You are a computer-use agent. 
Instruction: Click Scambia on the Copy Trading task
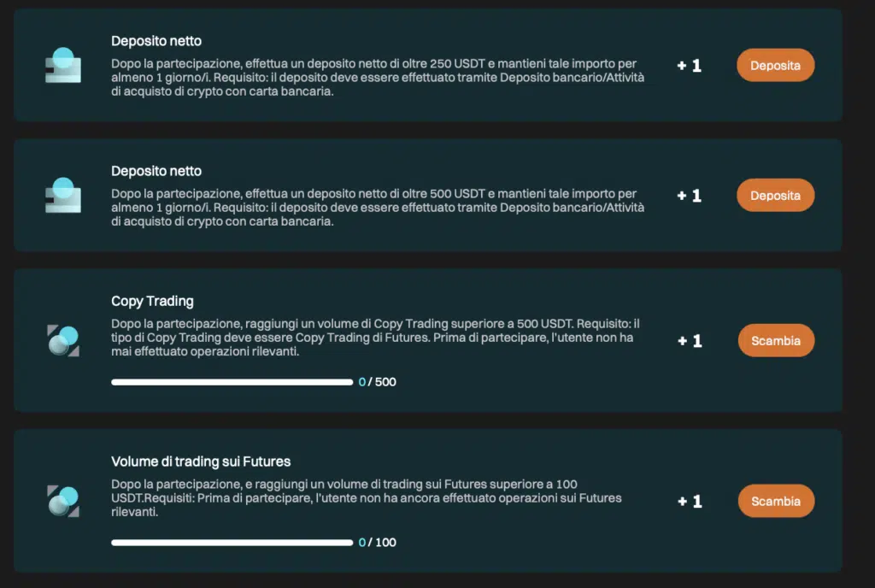click(x=776, y=341)
